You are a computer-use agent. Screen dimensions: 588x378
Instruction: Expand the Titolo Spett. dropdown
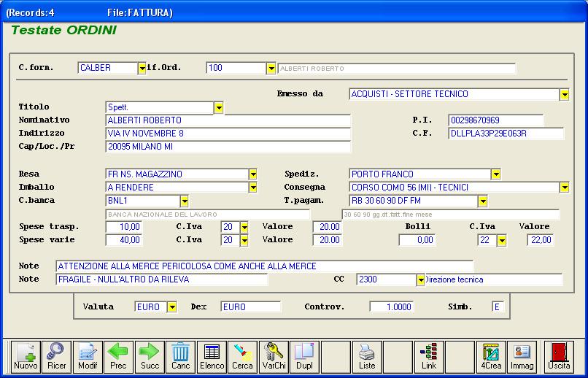pos(219,108)
